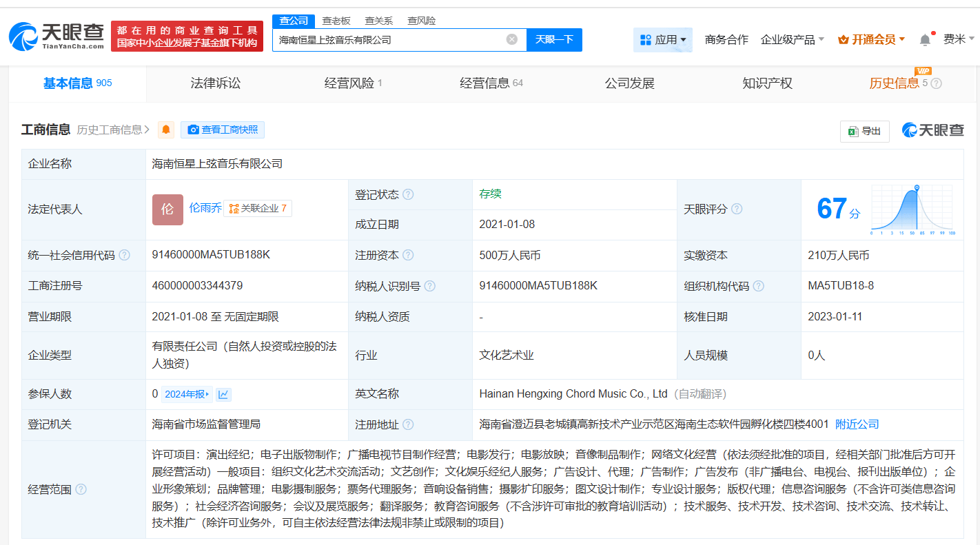This screenshot has width=980, height=545.
Task: Open the notification bell in header
Action: 925,40
